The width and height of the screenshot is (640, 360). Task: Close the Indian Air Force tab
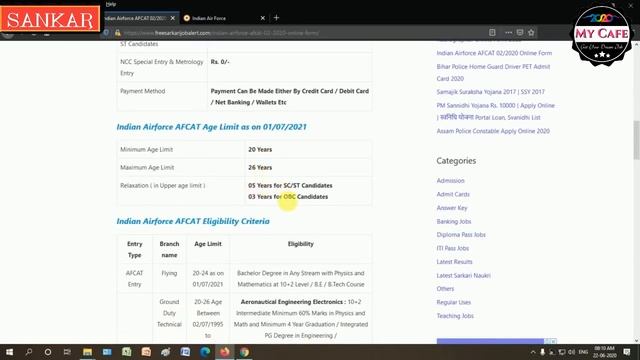[x=262, y=18]
